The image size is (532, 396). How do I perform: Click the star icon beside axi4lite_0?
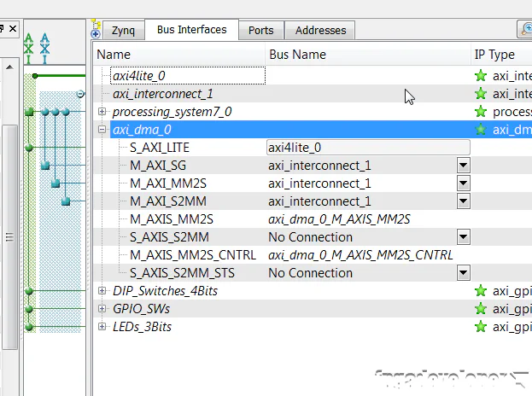(481, 76)
